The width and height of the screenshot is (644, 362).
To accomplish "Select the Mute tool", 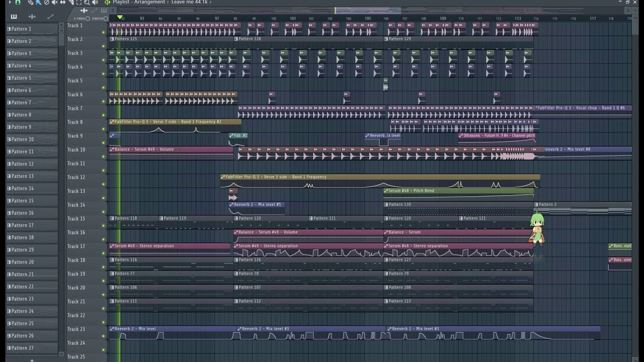I will (x=54, y=2).
